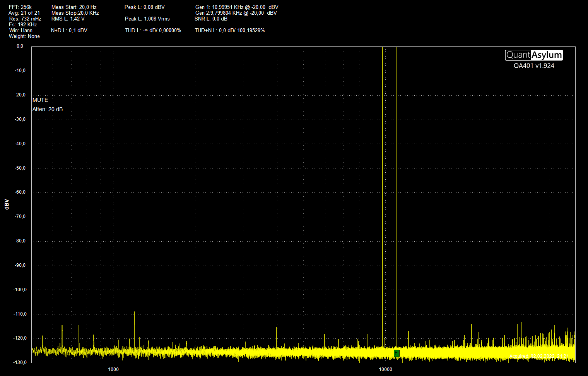Click the '-20,0' Y-axis label

click(x=20, y=95)
